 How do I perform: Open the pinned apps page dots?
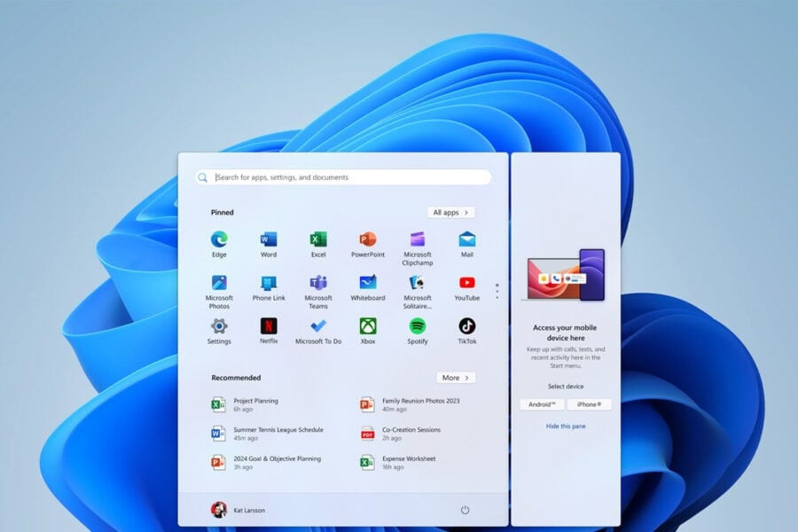click(497, 291)
